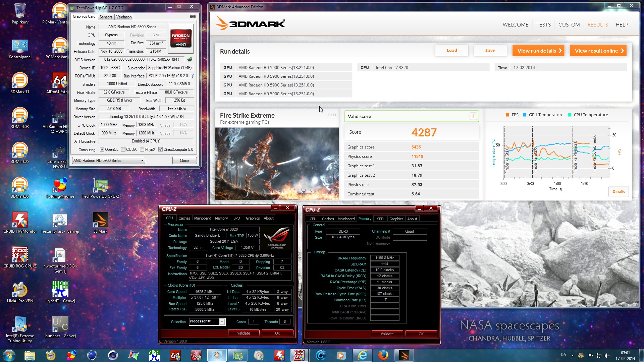Click the orange FPS legend swatch
Viewport: 644px width, 362px height.
pyautogui.click(x=507, y=115)
